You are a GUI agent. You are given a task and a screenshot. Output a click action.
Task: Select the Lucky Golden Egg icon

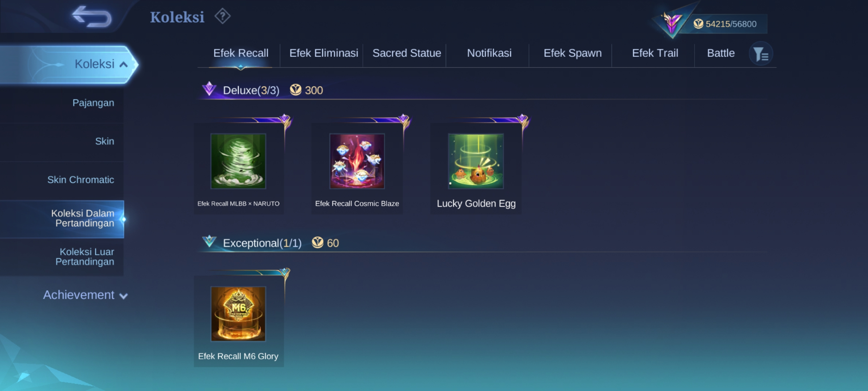coord(476,161)
